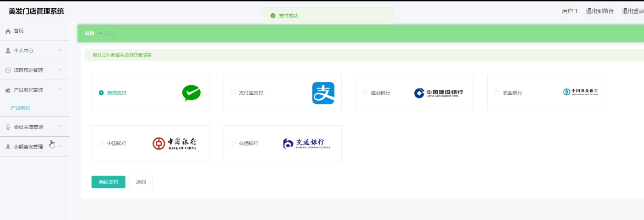Expand the 余额查询管理 menu chevron
The width and height of the screenshot is (644, 220).
(x=61, y=146)
